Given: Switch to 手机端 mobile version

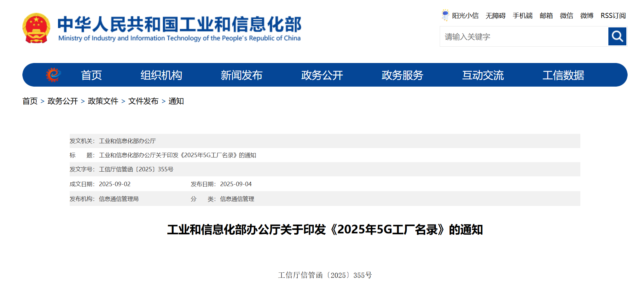Looking at the screenshot, I should tap(522, 16).
